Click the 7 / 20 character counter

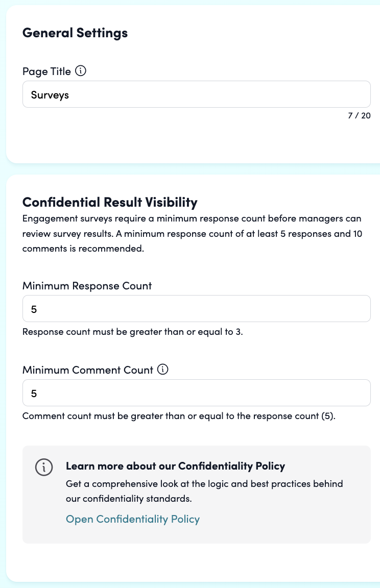click(x=360, y=115)
